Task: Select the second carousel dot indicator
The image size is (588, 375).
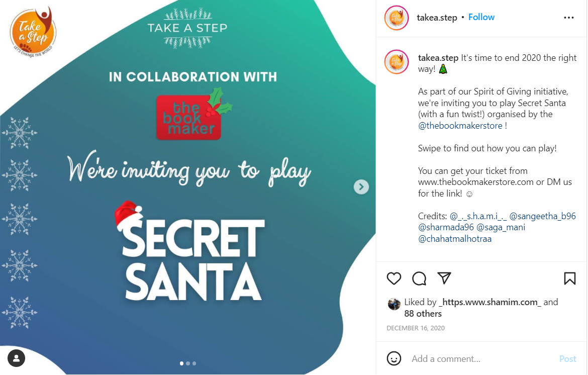Action: (188, 363)
